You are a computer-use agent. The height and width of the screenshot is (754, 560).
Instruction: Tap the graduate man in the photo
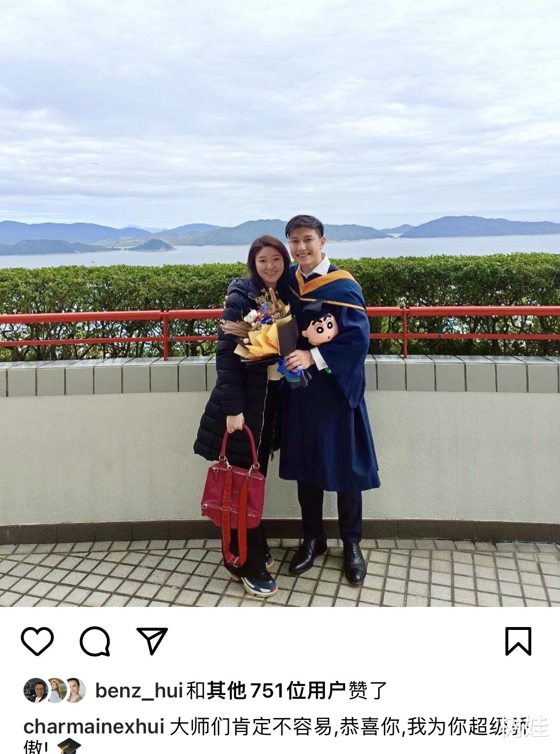330,398
